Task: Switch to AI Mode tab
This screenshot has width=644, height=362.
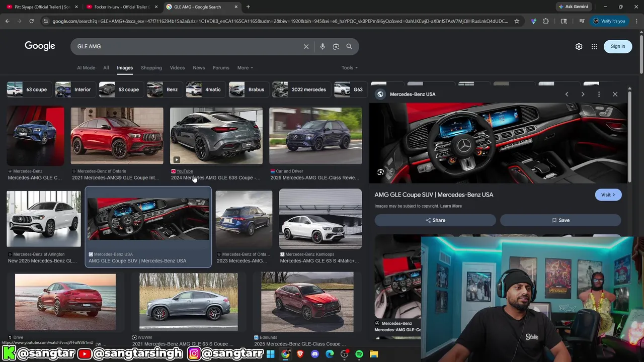Action: pyautogui.click(x=86, y=68)
